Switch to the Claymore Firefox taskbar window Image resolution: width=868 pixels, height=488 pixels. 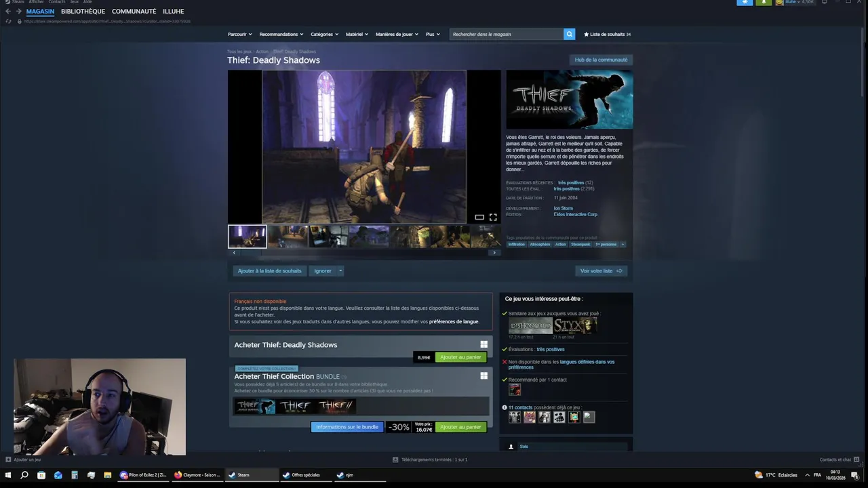tap(197, 475)
